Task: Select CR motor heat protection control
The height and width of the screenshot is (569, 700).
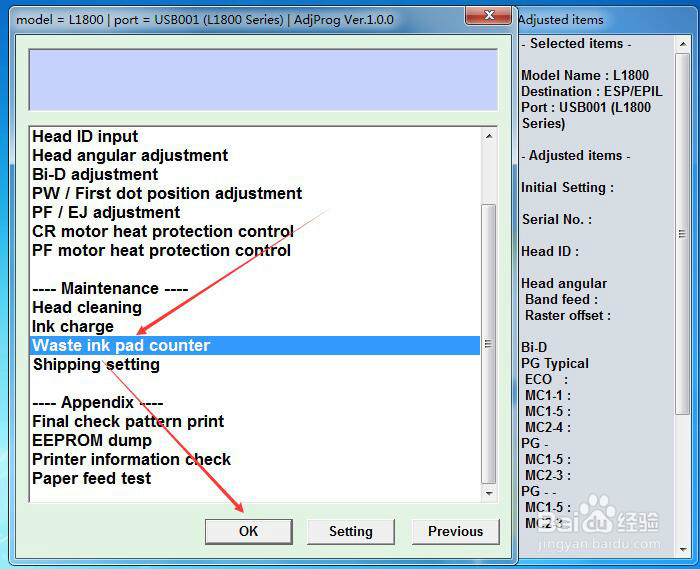Action: (x=254, y=231)
